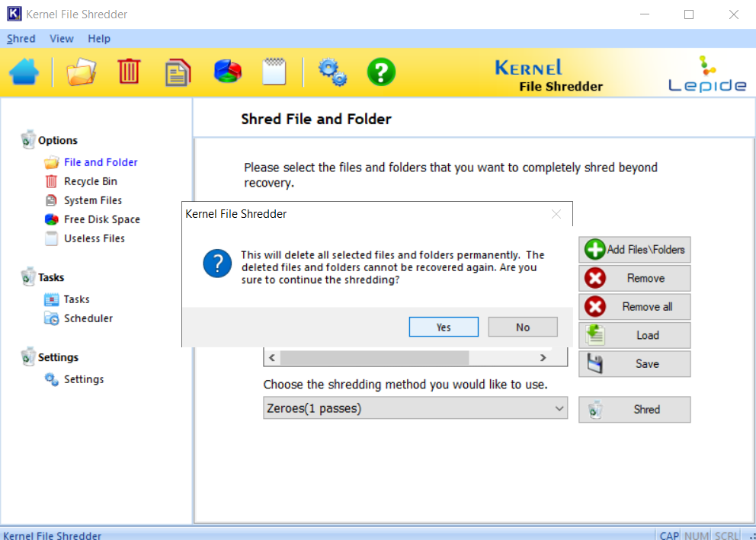Click Add Files\Folders button
The height and width of the screenshot is (540, 756).
tap(635, 250)
